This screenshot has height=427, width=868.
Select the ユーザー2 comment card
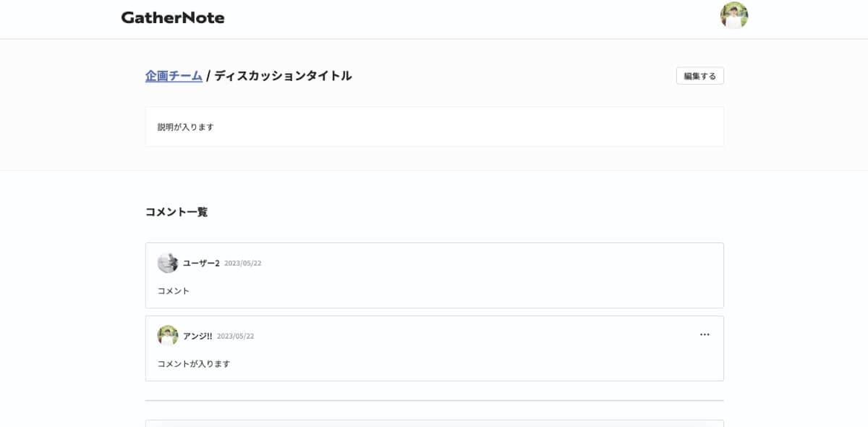point(434,276)
